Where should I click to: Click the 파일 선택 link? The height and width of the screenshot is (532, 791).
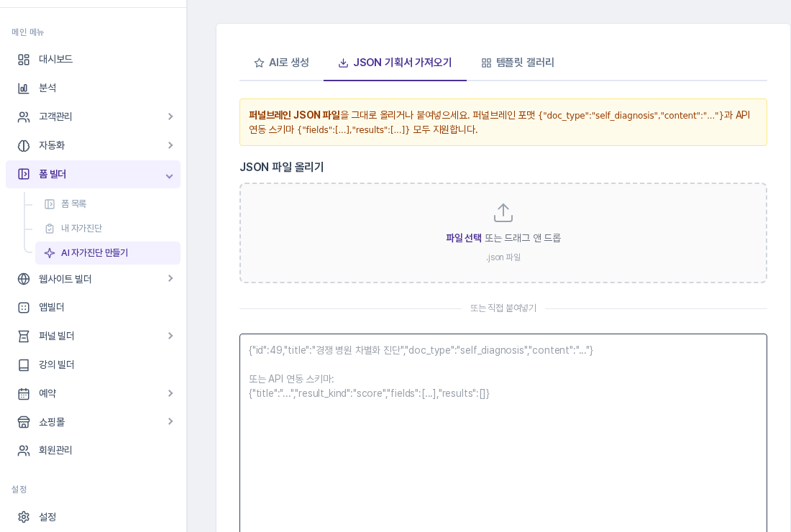(x=464, y=238)
